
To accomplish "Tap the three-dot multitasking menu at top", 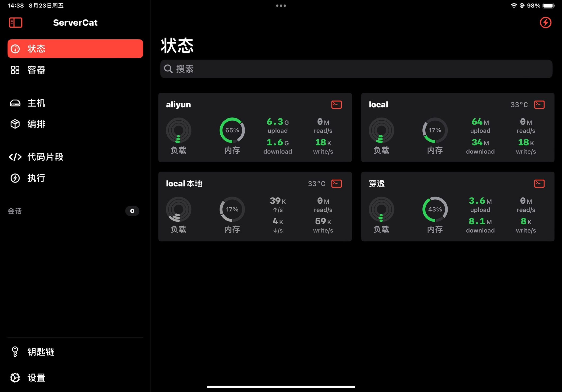I will tap(281, 6).
